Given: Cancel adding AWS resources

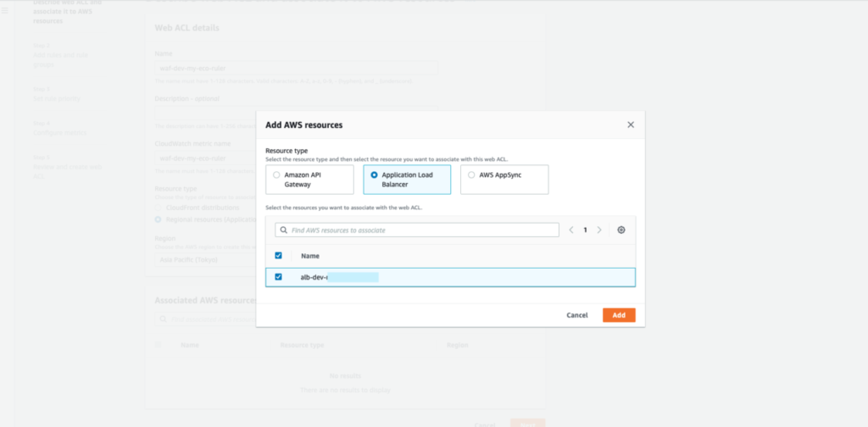Looking at the screenshot, I should (576, 315).
